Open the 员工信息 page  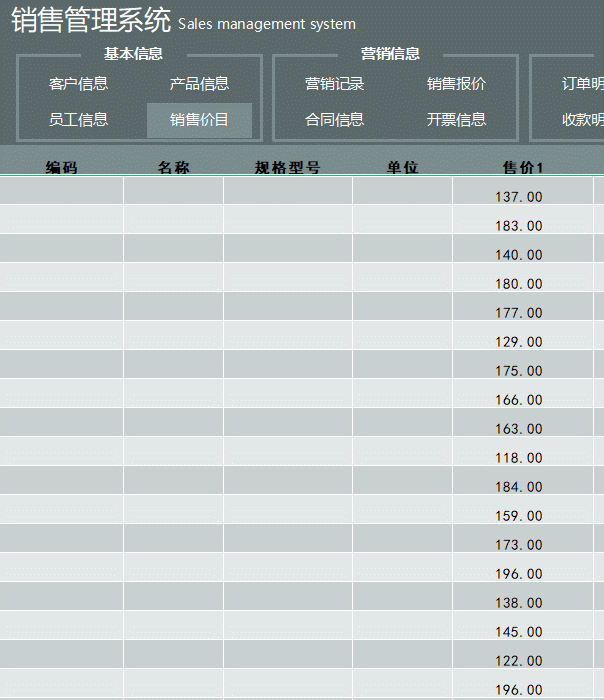(79, 119)
